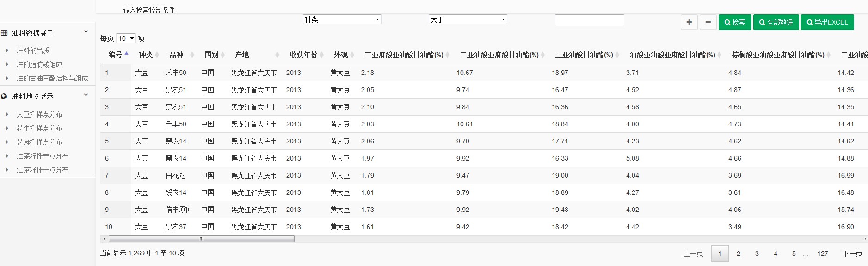
Task: Click the horizontal table scrollbar thumb
Action: (201, 239)
